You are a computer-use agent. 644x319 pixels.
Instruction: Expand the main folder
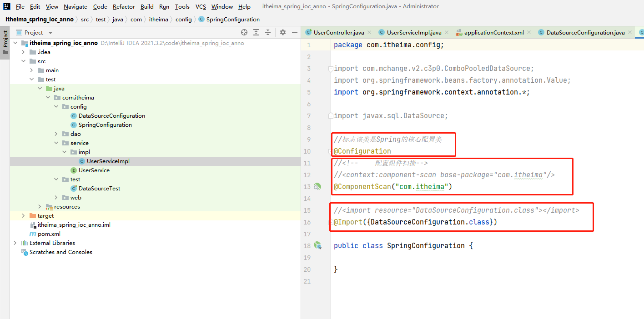(31, 70)
